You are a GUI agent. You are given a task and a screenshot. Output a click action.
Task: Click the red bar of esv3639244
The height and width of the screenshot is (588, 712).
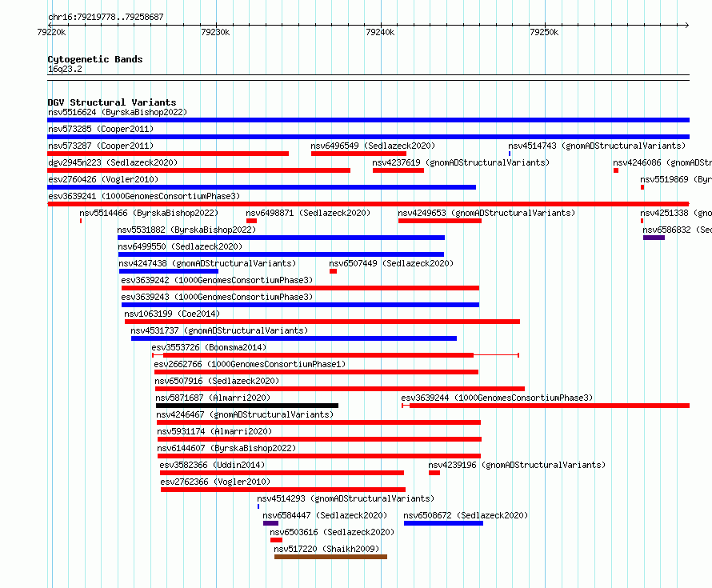point(546,406)
